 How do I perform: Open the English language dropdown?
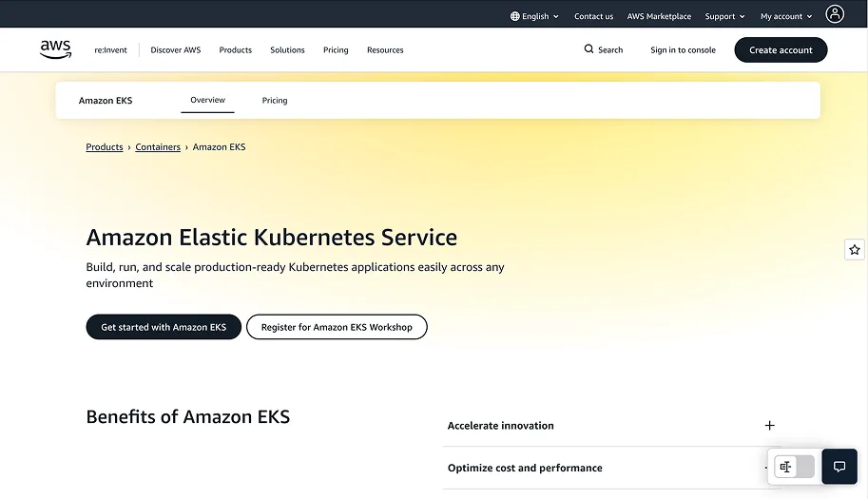tap(534, 16)
